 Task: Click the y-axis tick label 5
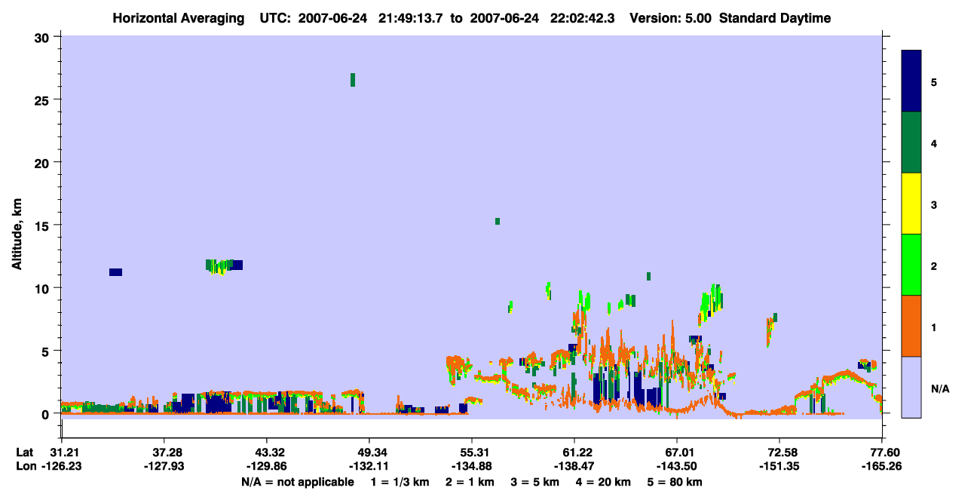click(x=47, y=351)
